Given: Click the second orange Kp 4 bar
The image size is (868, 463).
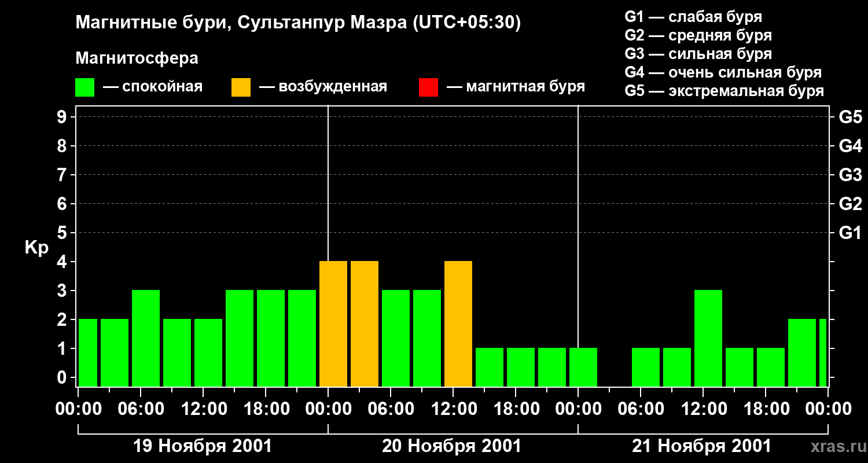Looking at the screenshot, I should click(x=365, y=324).
